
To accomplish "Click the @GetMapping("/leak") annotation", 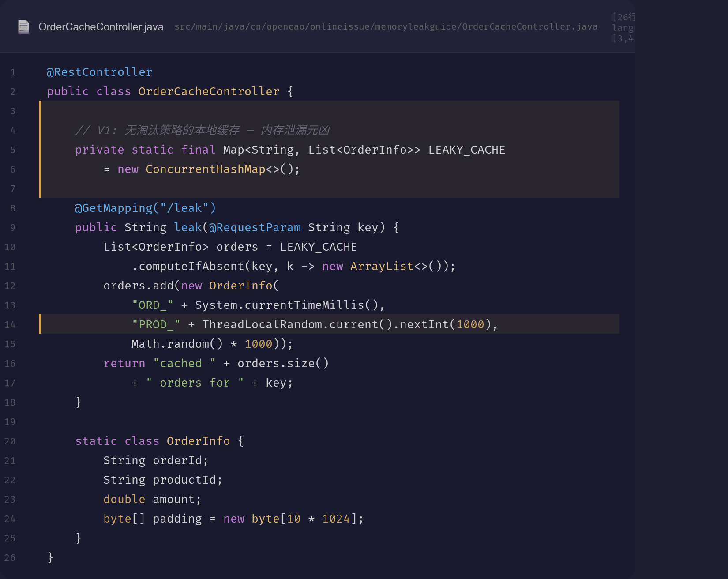I will click(x=146, y=208).
